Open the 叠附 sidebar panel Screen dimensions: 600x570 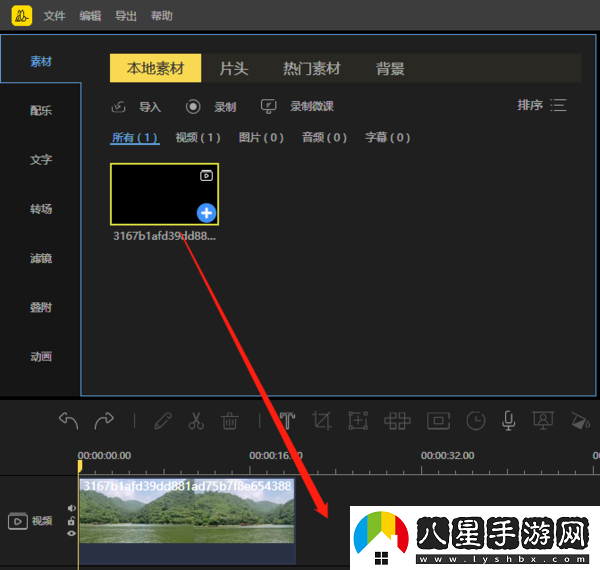[41, 307]
